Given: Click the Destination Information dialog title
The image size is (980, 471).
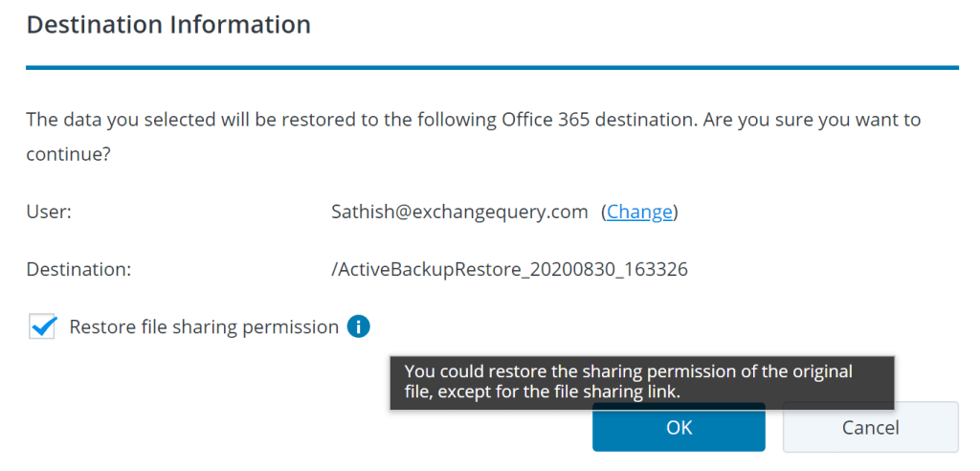Looking at the screenshot, I should pyautogui.click(x=168, y=25).
